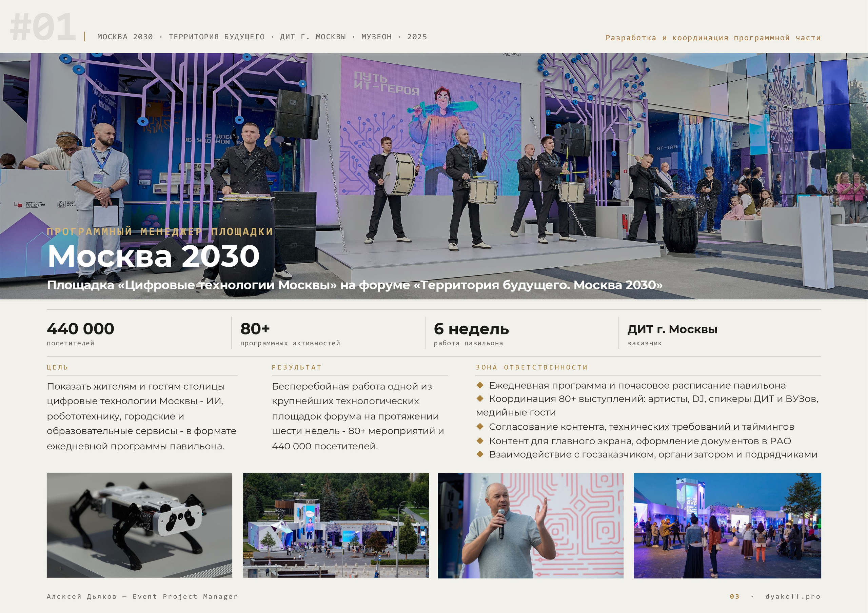The height and width of the screenshot is (613, 868).
Task: Click the diamond bullet before 'Контент для главного экрана'
Action: tap(480, 441)
